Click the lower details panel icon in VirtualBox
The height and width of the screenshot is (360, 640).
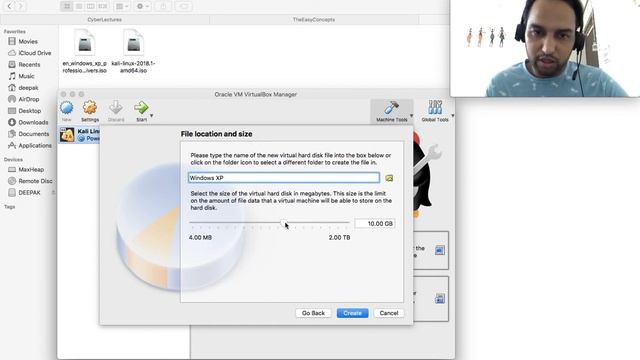click(440, 298)
